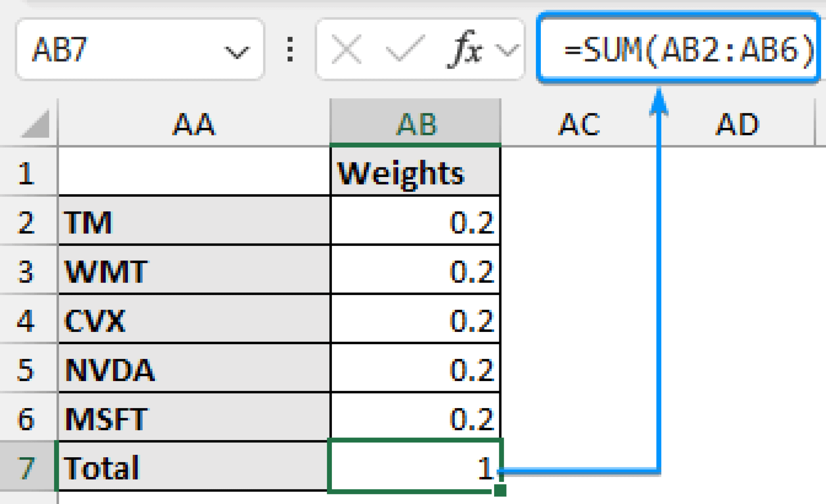Click the vertical ellipsis between Name Box and formula bar
826x504 pixels.
(290, 48)
